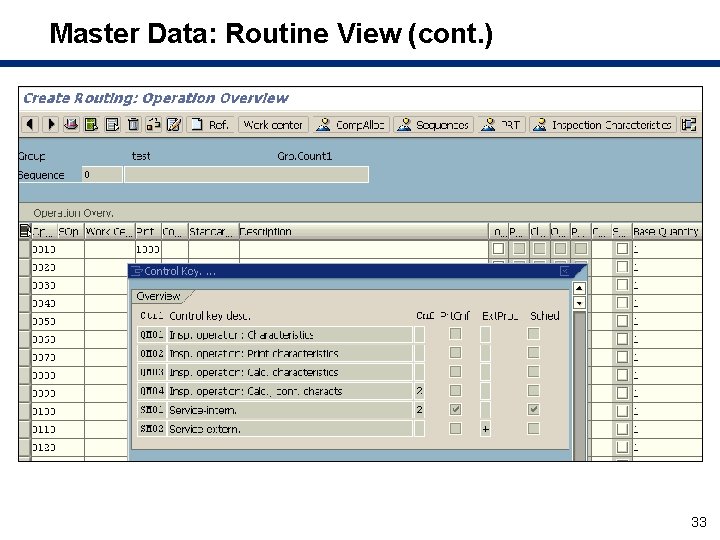Image resolution: width=720 pixels, height=540 pixels.
Task: Click the header (hat) toolbar icon
Action: 71,124
